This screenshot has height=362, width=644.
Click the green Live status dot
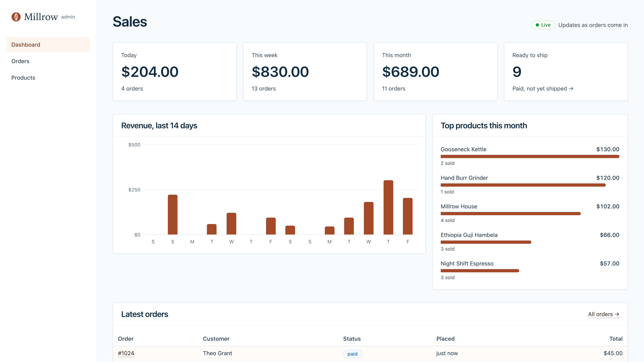(537, 25)
